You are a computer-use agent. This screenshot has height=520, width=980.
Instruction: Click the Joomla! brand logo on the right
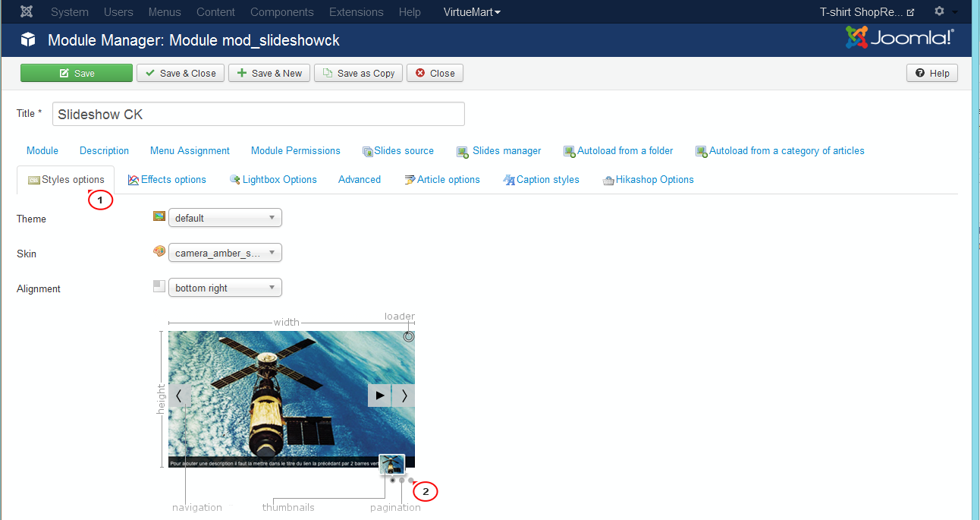tap(900, 37)
